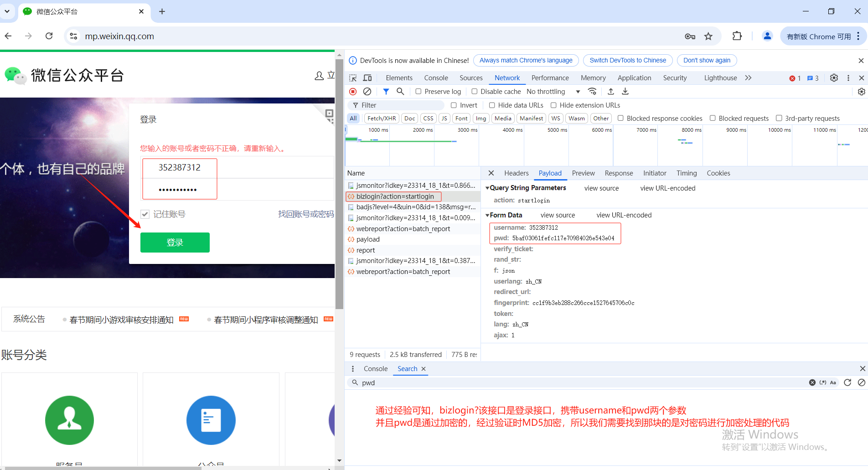Screen dimensions: 868x470
Task: Click the green 登录 button
Action: click(175, 243)
